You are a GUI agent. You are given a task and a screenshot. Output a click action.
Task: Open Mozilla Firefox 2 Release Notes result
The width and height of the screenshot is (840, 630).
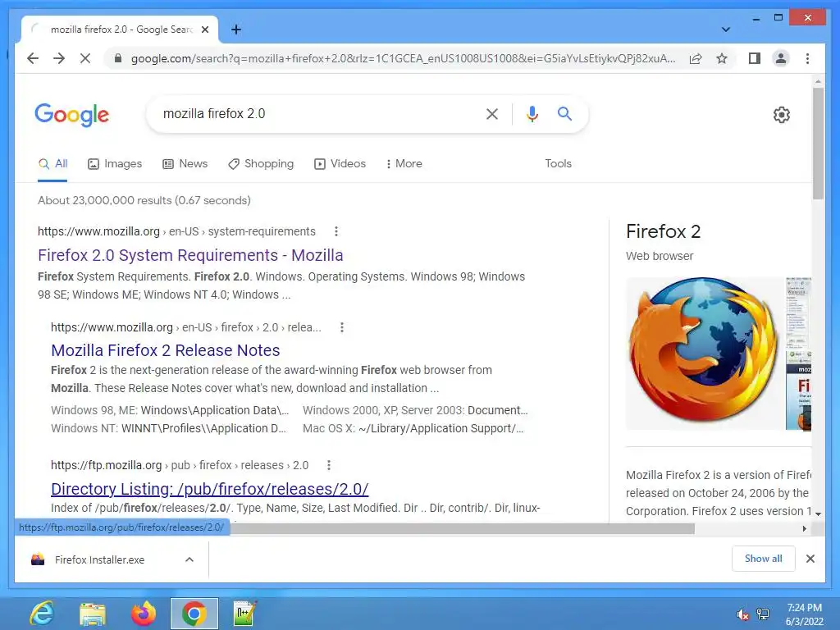166,349
